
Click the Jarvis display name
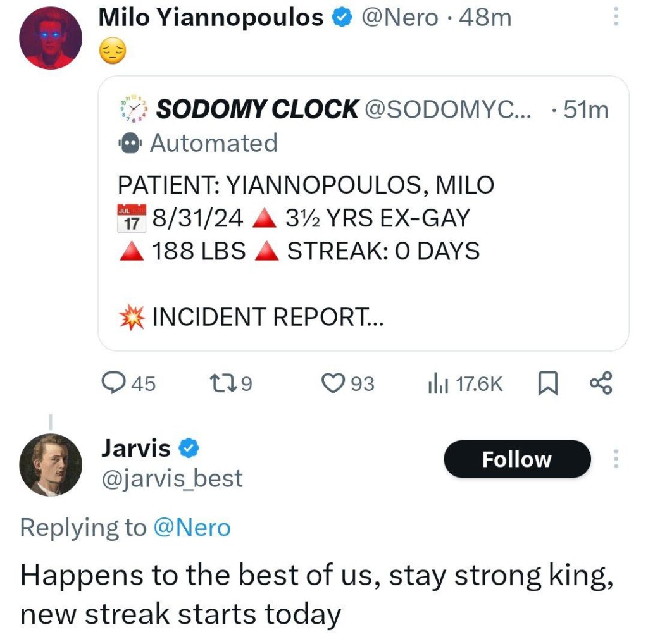[x=135, y=448]
